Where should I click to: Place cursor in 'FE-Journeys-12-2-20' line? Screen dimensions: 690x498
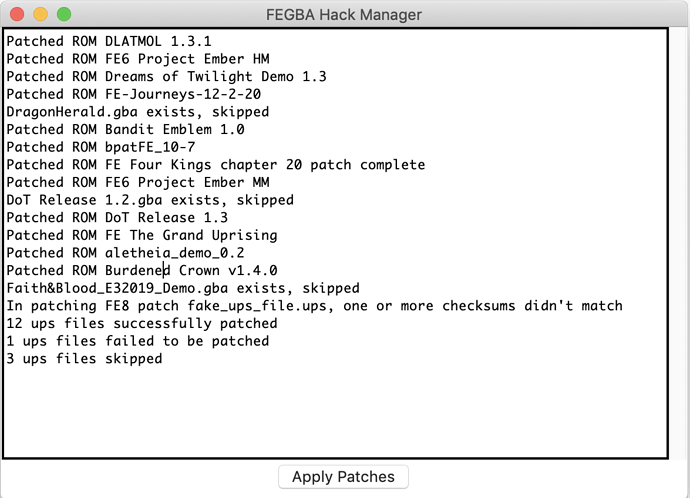pyautogui.click(x=134, y=94)
